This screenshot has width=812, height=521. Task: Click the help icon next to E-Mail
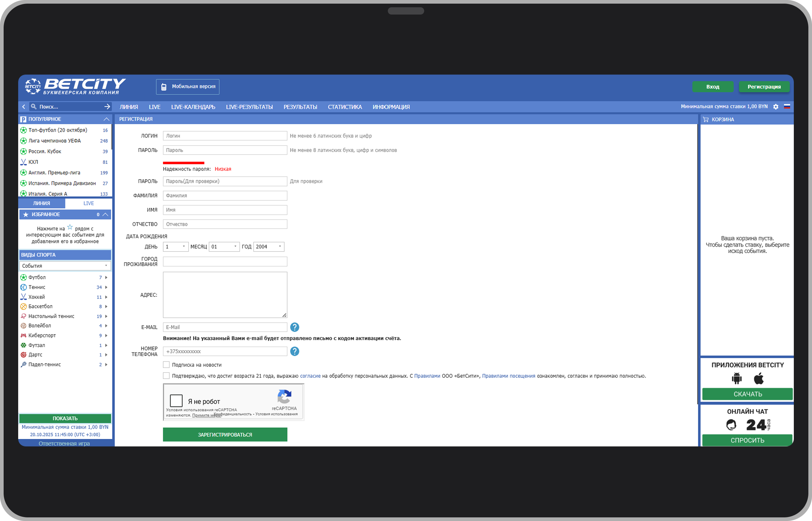pyautogui.click(x=295, y=327)
